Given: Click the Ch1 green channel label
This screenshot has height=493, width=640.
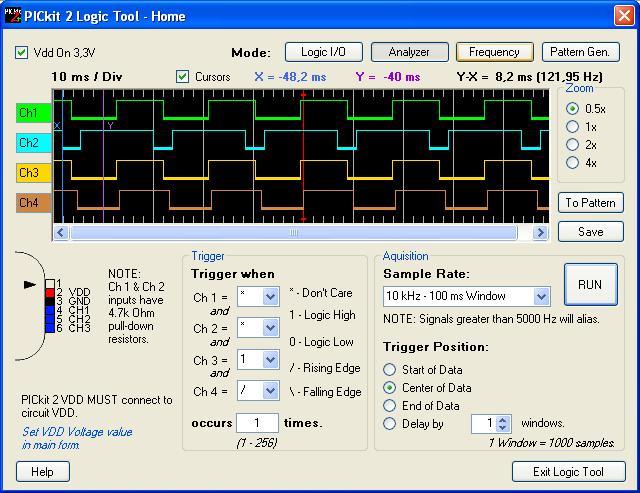Looking at the screenshot, I should click(33, 113).
